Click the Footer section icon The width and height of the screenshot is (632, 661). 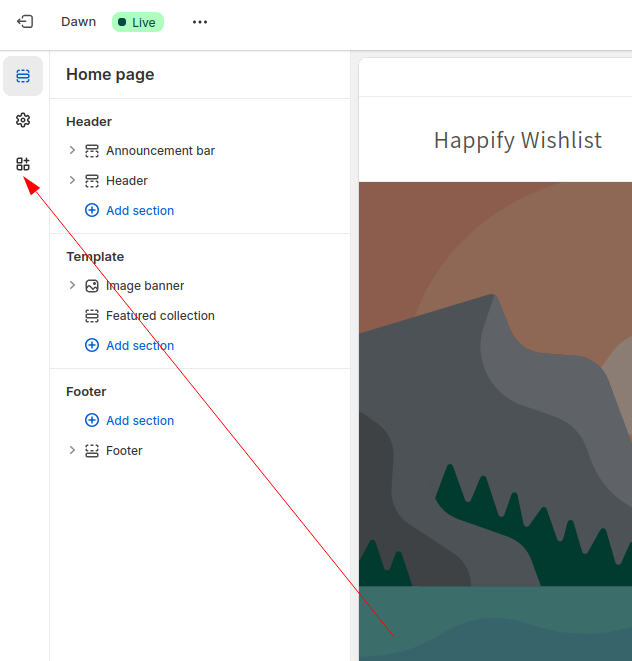92,451
